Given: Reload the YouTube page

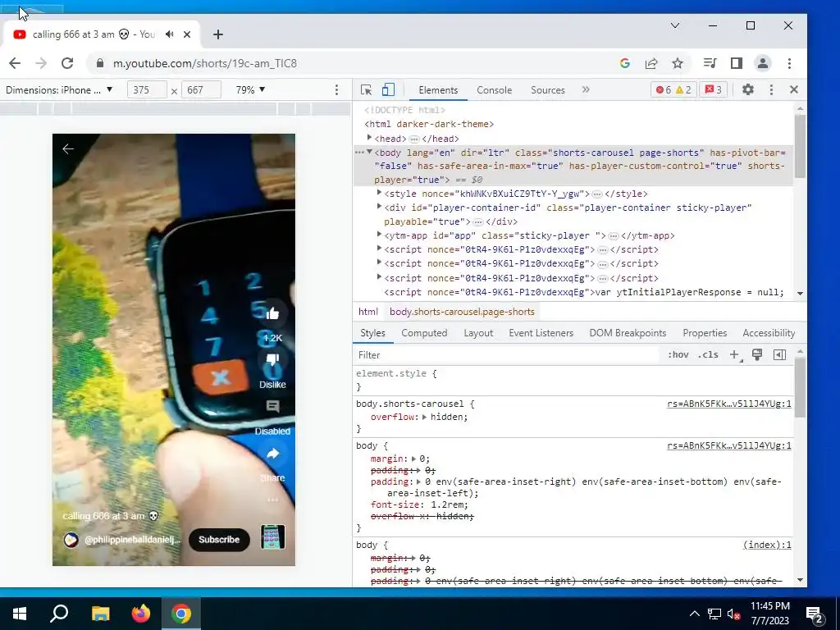Looking at the screenshot, I should [67, 63].
